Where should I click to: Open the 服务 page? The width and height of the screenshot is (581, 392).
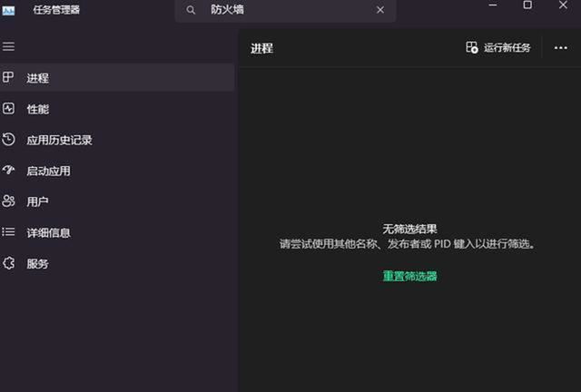tap(117, 263)
